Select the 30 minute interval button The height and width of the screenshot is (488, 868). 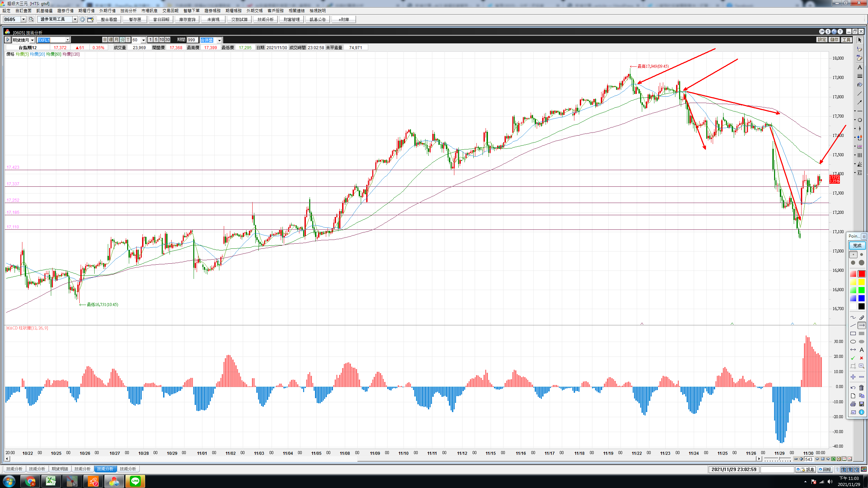coord(167,40)
